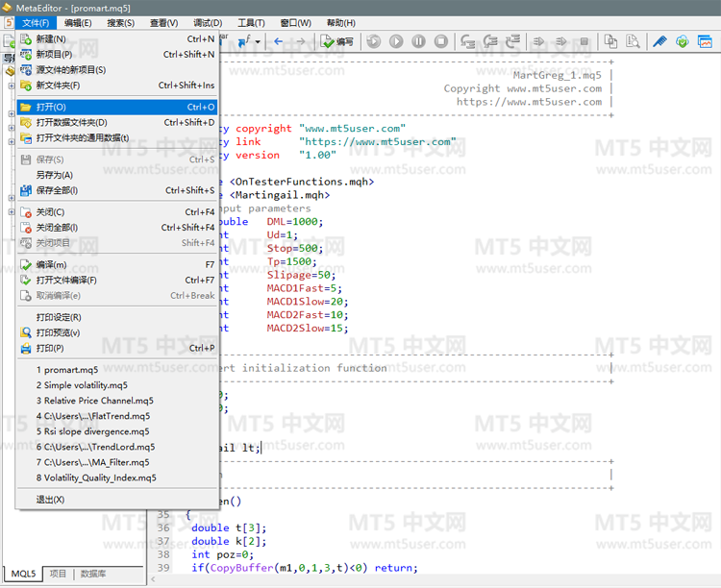Switch to the MQL5 navigator tab
This screenshot has height=588, width=721.
(23, 574)
